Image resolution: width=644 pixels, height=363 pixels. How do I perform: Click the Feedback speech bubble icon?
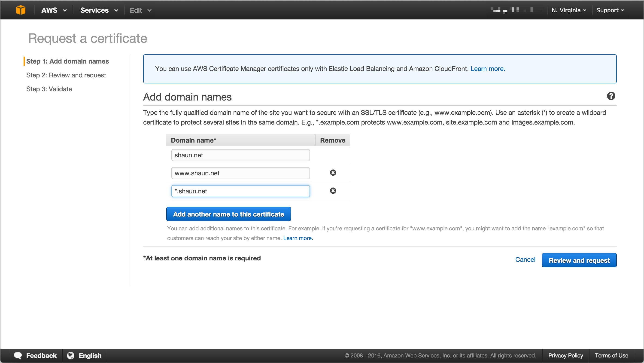click(x=18, y=355)
